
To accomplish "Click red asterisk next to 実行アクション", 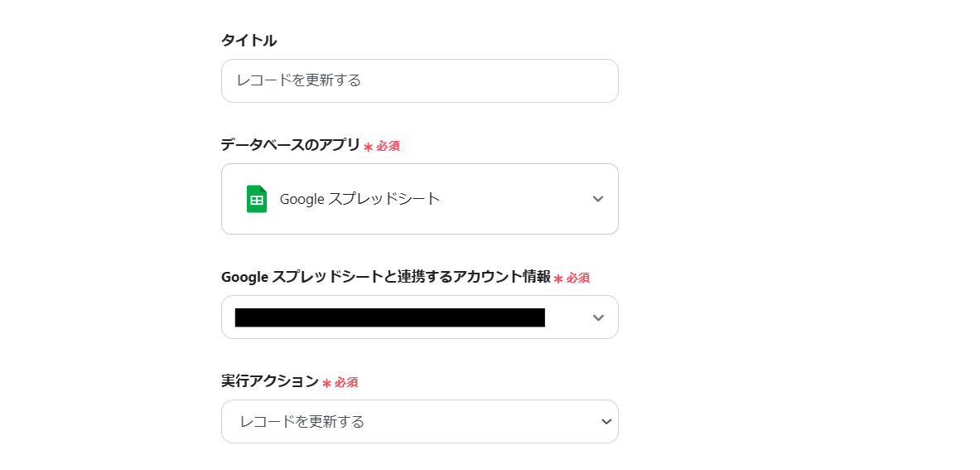I will tap(326, 383).
